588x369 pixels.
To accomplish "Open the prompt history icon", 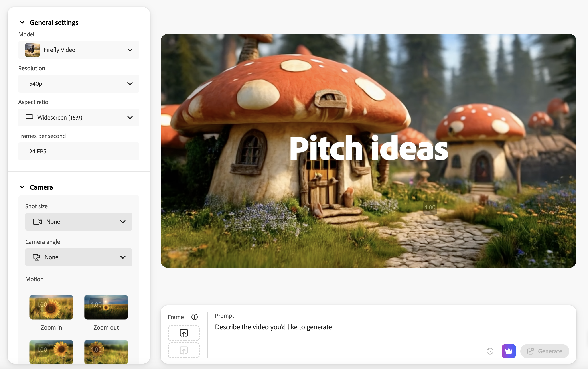I will point(490,351).
